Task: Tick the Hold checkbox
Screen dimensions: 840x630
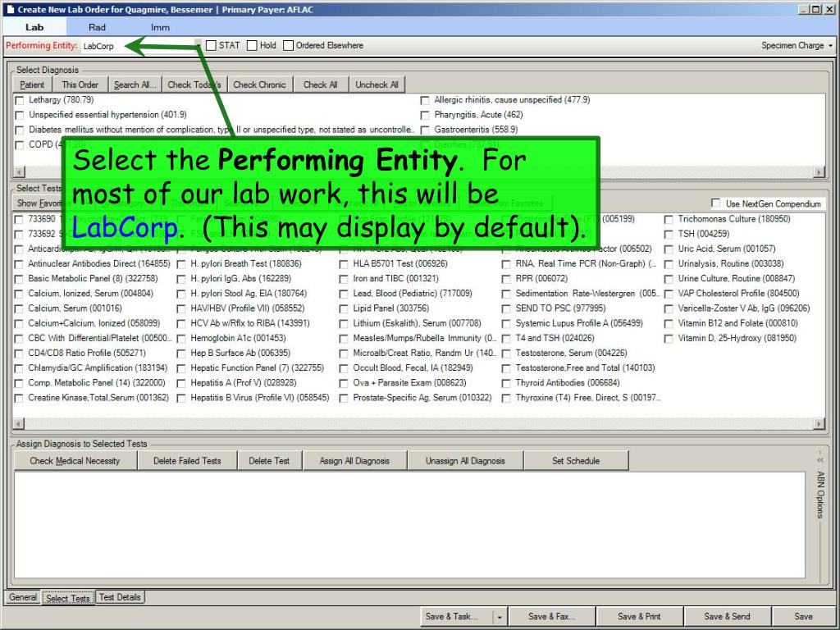Action: point(252,46)
